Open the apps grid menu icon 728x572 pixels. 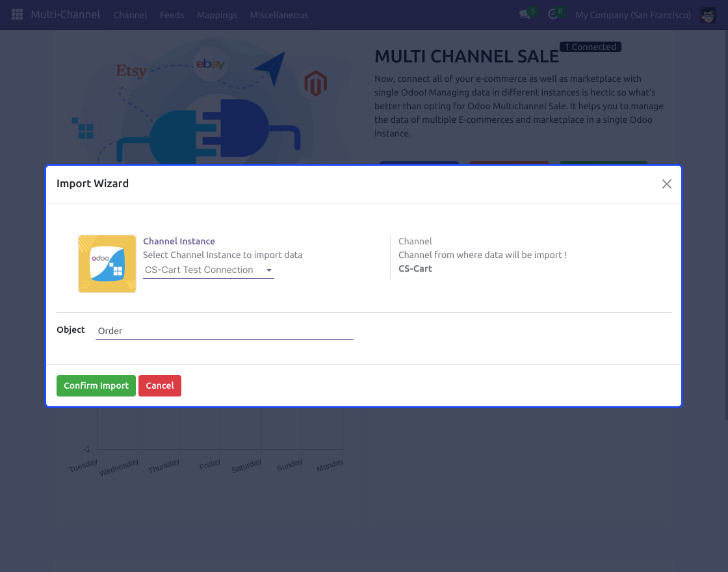pyautogui.click(x=17, y=14)
